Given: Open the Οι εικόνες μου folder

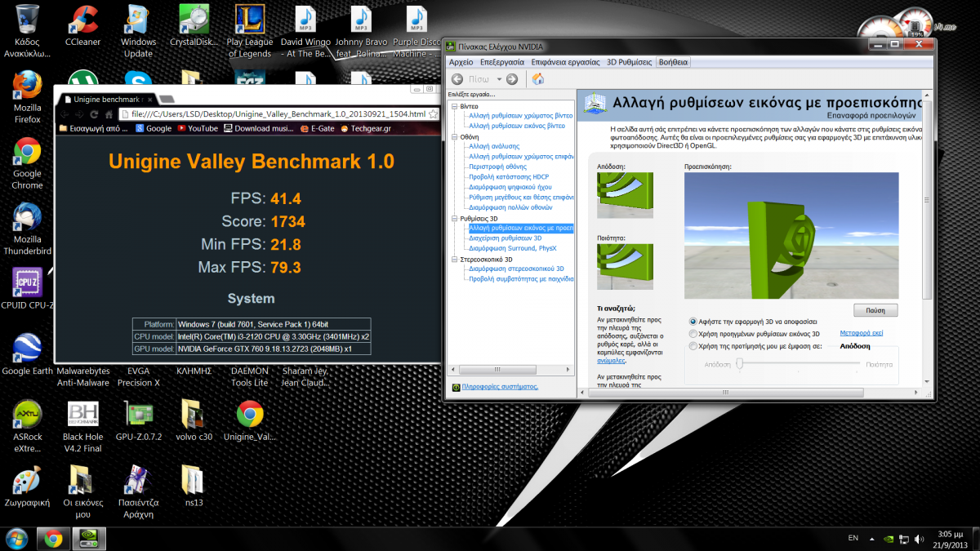Looking at the screenshot, I should pyautogui.click(x=82, y=492).
